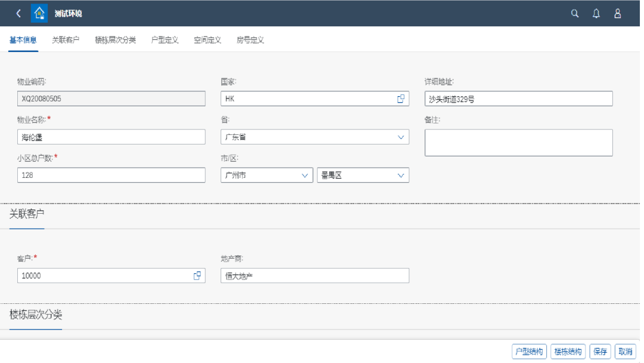The height and width of the screenshot is (363, 644).
Task: Select the 楼栋层次分类 tab
Action: (115, 40)
